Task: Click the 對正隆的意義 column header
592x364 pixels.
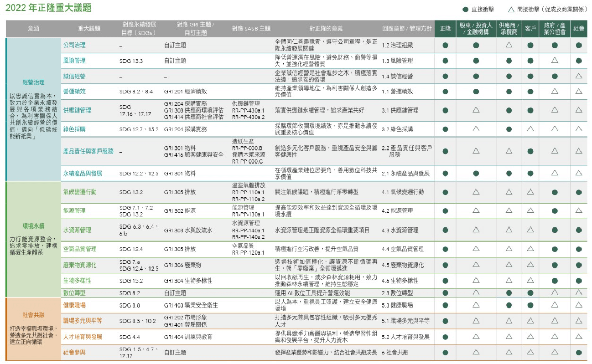Action: point(326,29)
